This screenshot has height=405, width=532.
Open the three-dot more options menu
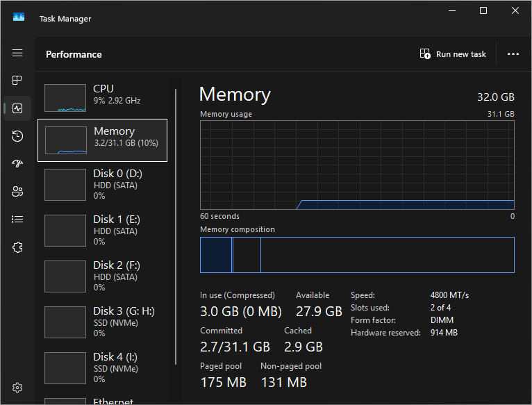pyautogui.click(x=513, y=54)
